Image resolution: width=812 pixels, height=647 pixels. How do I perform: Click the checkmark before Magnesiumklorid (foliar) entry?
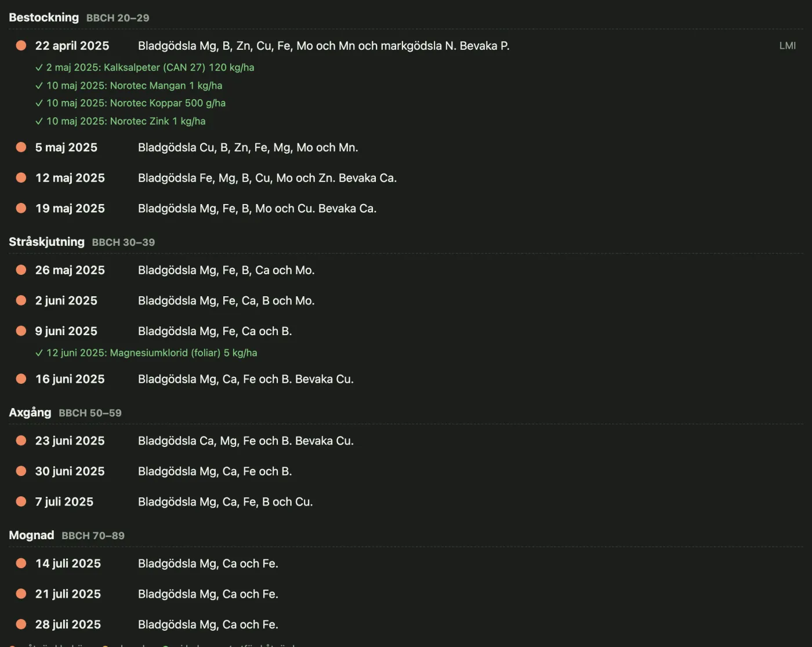[x=39, y=352]
